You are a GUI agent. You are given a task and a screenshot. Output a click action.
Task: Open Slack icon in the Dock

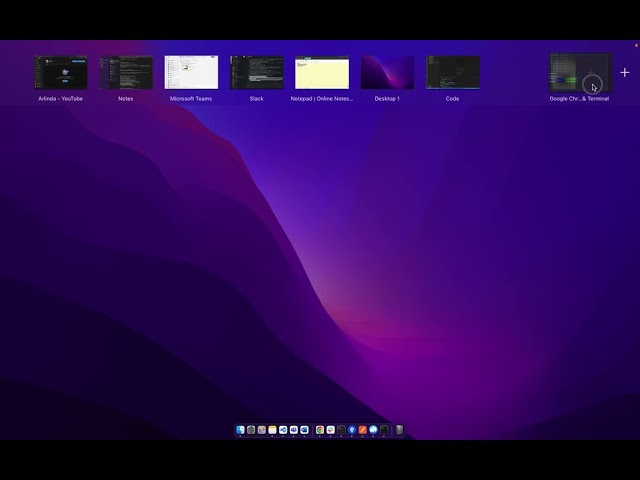pyautogui.click(x=331, y=430)
